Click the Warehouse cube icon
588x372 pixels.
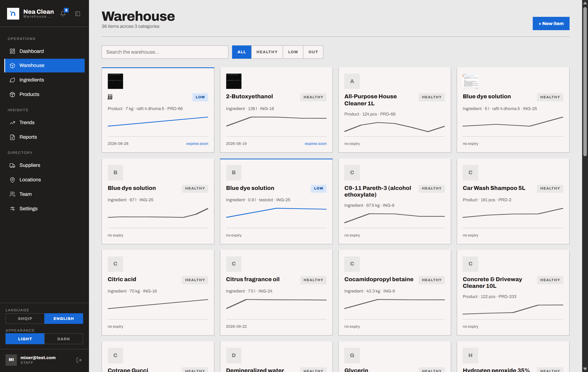[x=13, y=65]
